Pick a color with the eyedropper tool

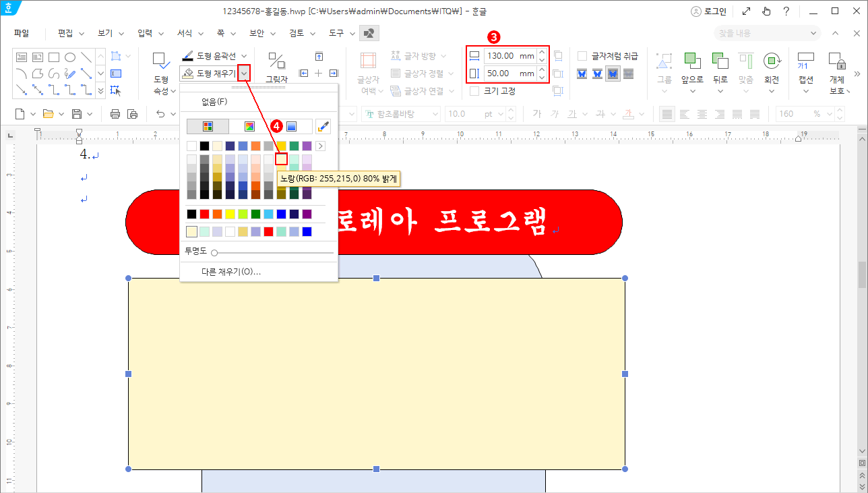pyautogui.click(x=324, y=126)
